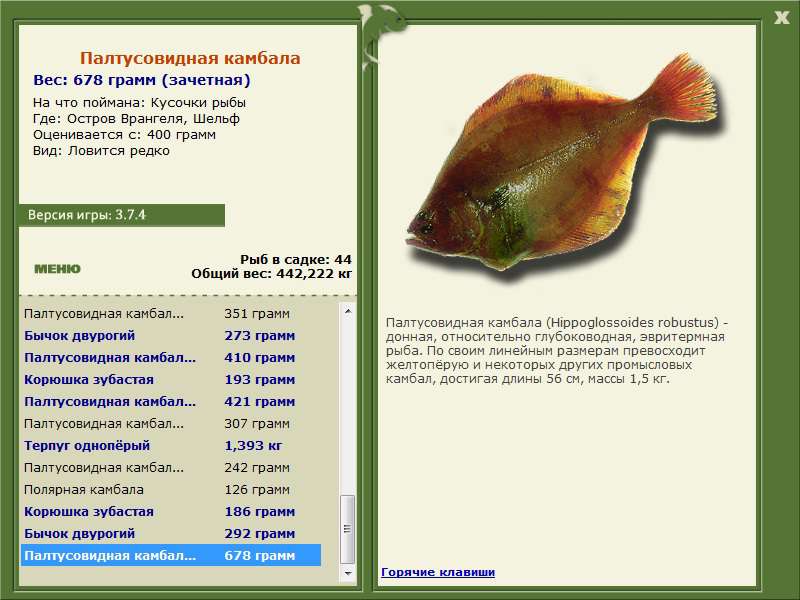Close the fish info window with X
800x600 pixels.
tap(781, 15)
